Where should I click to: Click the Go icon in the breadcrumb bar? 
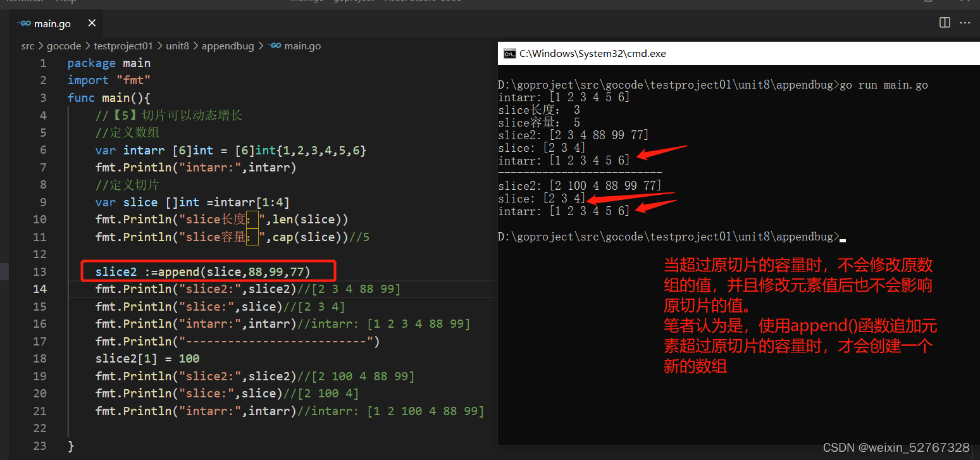point(273,46)
